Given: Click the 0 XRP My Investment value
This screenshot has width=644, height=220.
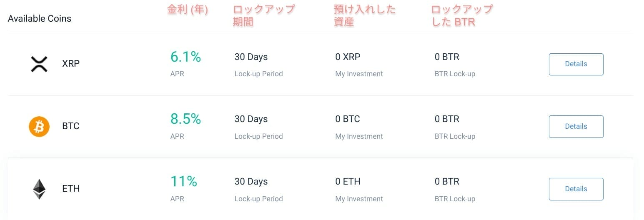Looking at the screenshot, I should 348,57.
